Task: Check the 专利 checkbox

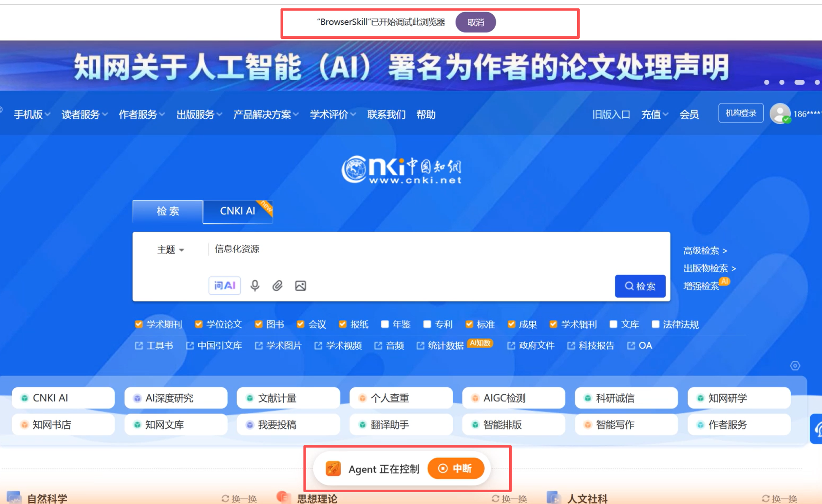Action: [x=427, y=324]
